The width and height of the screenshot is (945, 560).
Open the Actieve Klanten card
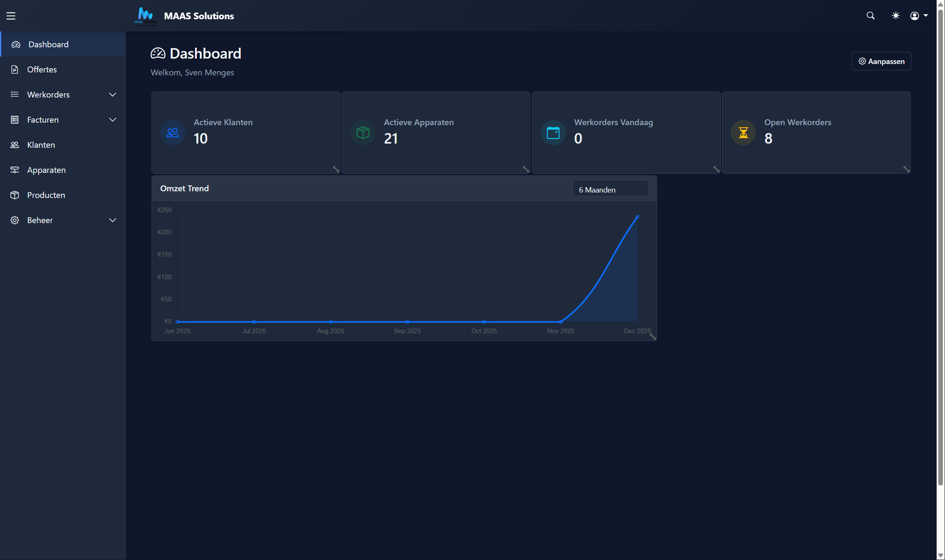click(246, 132)
